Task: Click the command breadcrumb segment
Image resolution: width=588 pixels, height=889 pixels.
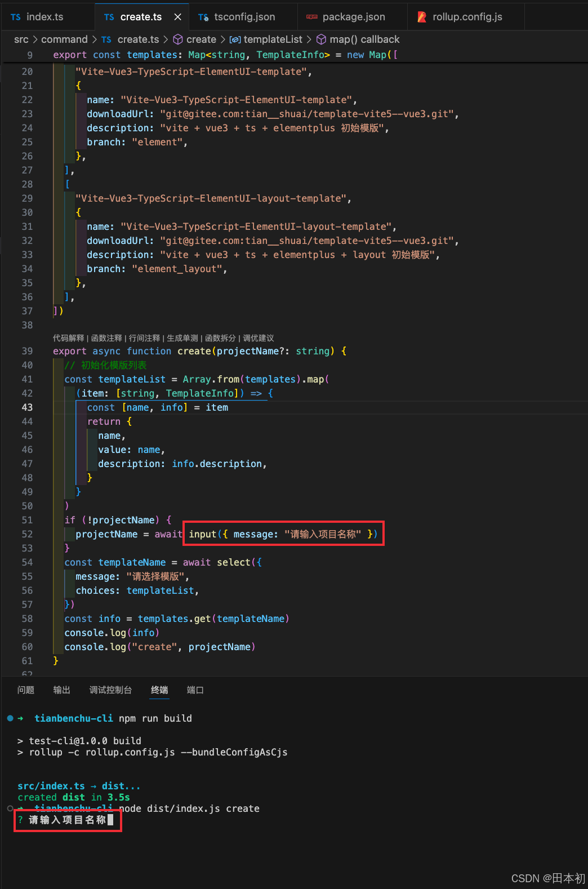Action: tap(64, 39)
